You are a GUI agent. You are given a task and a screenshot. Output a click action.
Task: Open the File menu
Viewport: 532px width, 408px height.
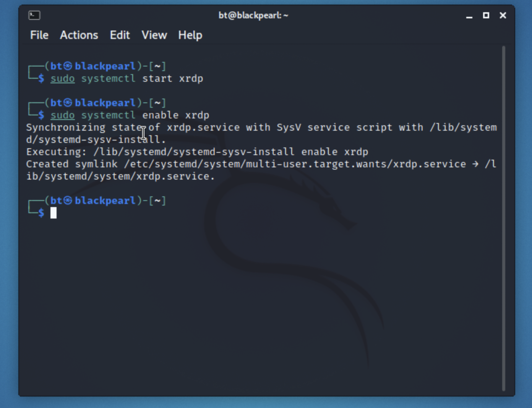point(39,35)
